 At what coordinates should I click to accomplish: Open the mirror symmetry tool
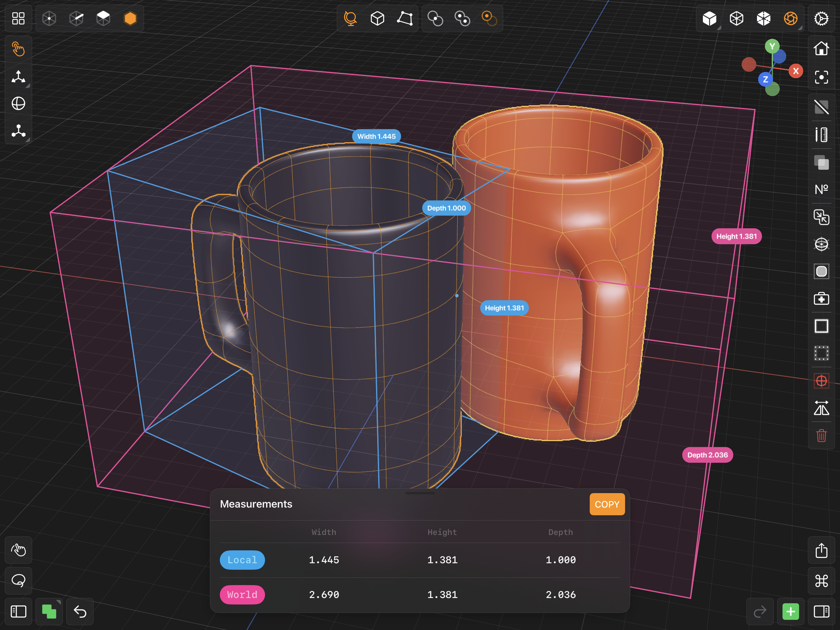click(821, 408)
